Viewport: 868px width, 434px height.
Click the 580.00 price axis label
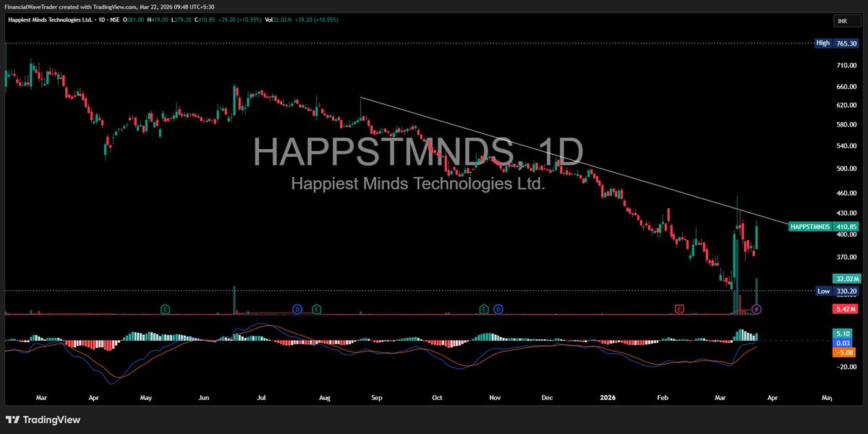coord(846,125)
